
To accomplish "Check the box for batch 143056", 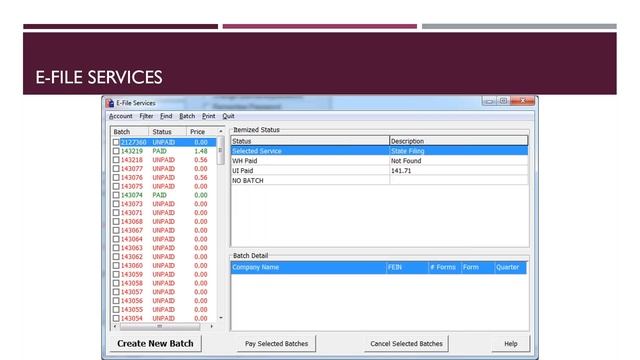I will 116,301.
